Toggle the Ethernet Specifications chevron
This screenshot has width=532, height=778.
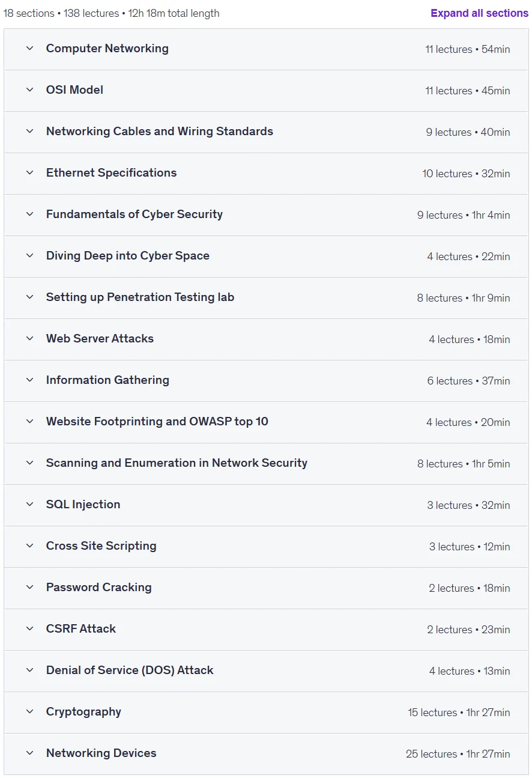point(29,173)
